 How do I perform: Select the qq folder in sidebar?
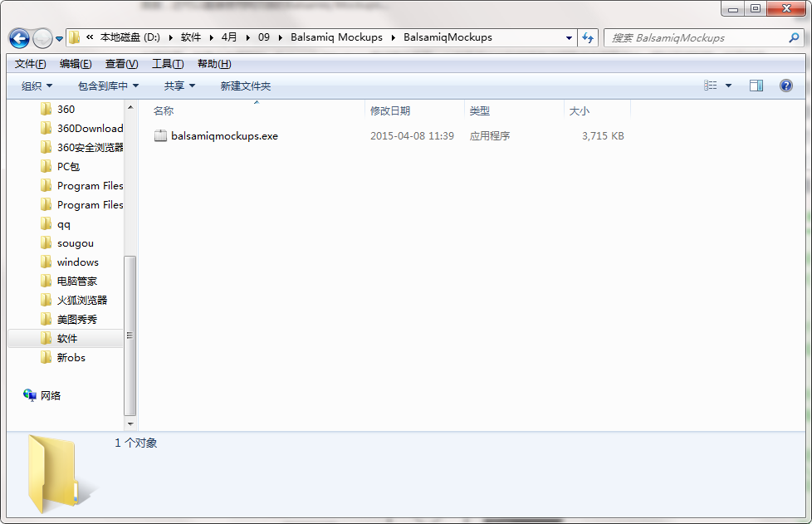pos(64,224)
